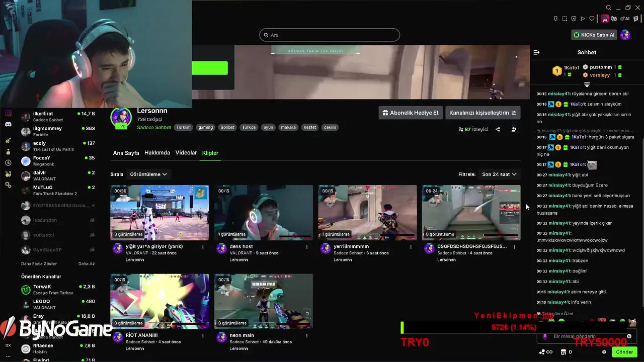Click the share icon next to viewer count
644x362 pixels.
click(498, 129)
